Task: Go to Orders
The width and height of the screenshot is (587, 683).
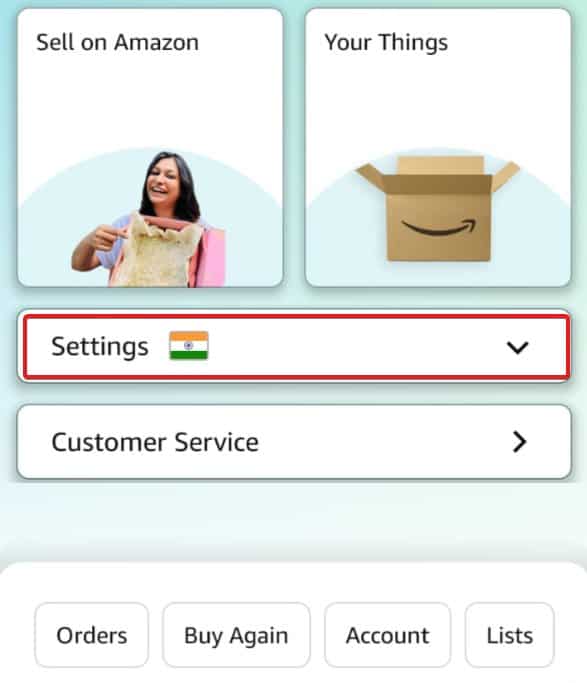Action: coord(92,636)
